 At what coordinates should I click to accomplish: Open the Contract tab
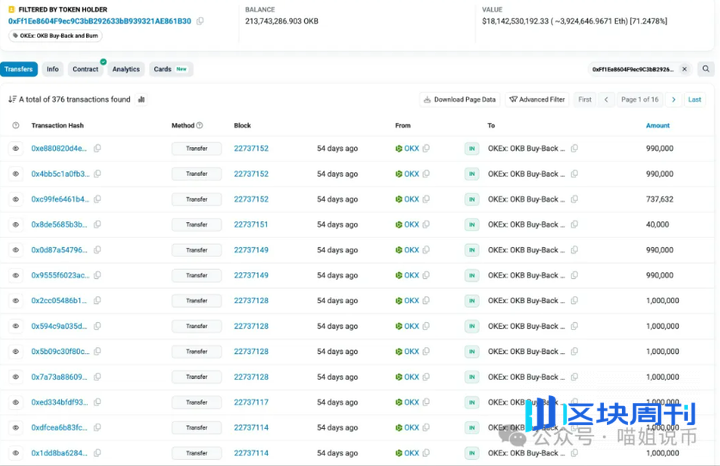(x=85, y=69)
